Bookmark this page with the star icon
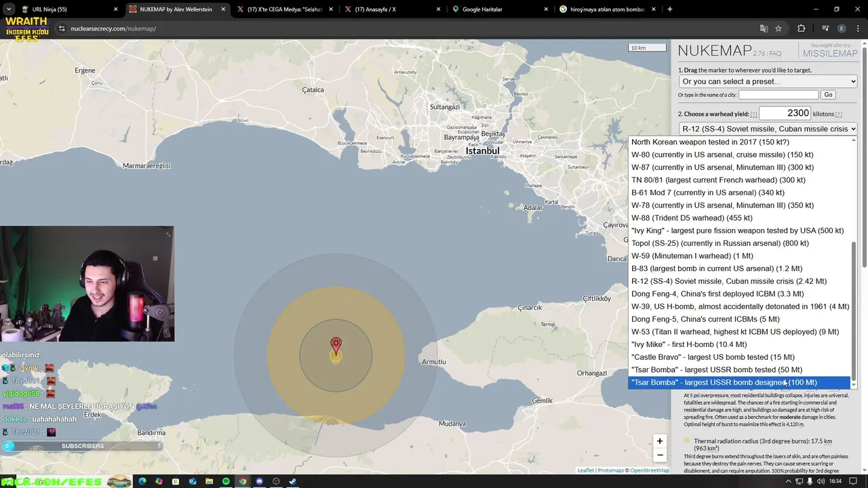Viewport: 868px width, 488px height. click(x=778, y=28)
